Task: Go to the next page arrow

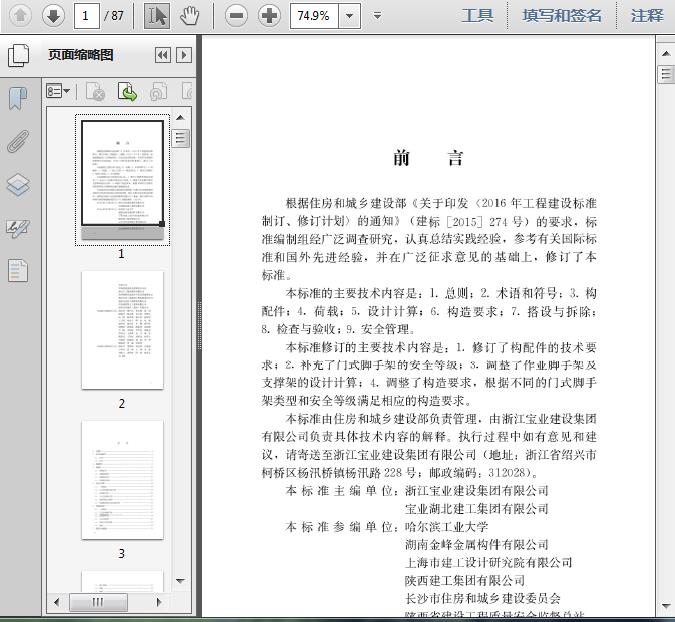Action: (53, 15)
